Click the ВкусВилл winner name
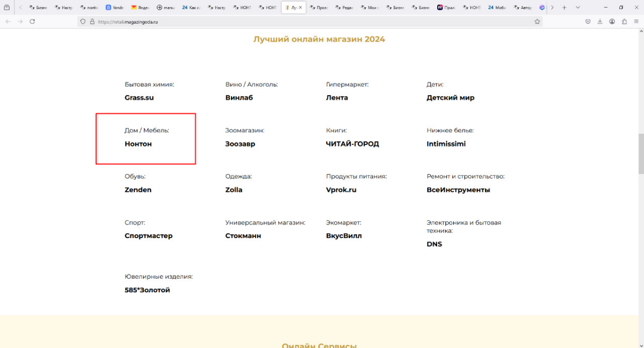The image size is (644, 348). (344, 236)
